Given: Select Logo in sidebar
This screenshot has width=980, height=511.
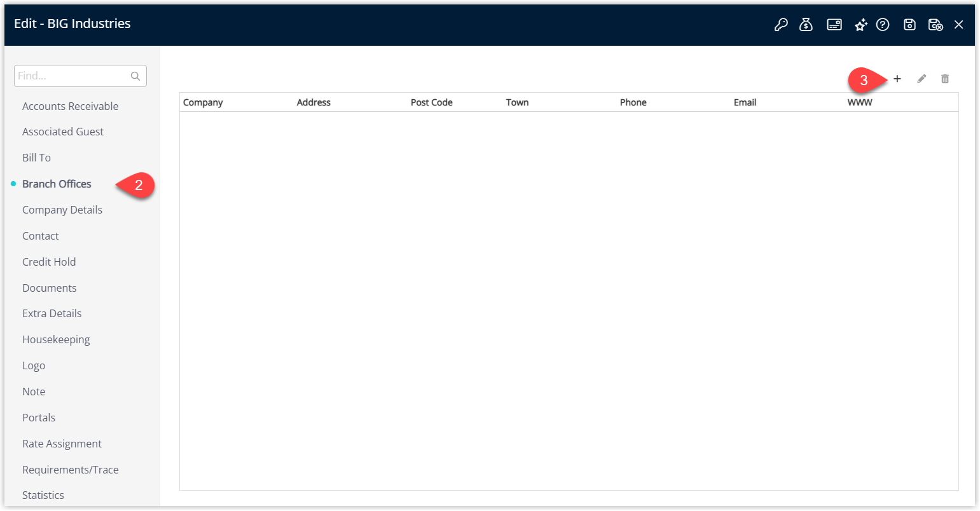Looking at the screenshot, I should click(34, 365).
